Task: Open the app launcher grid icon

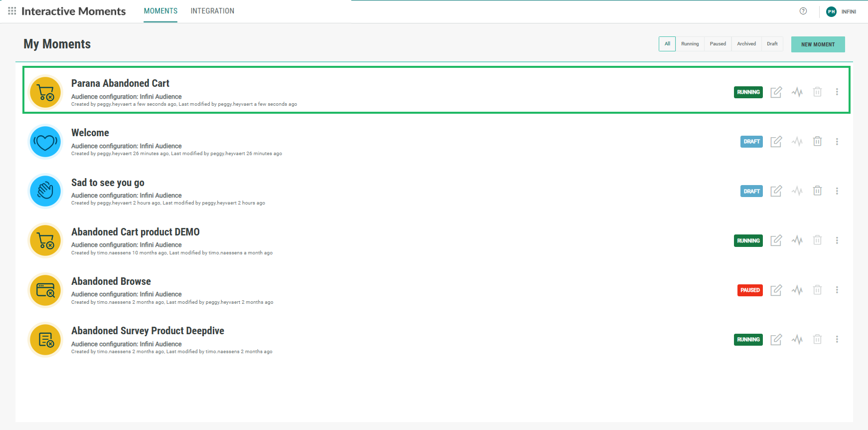Action: pos(12,11)
